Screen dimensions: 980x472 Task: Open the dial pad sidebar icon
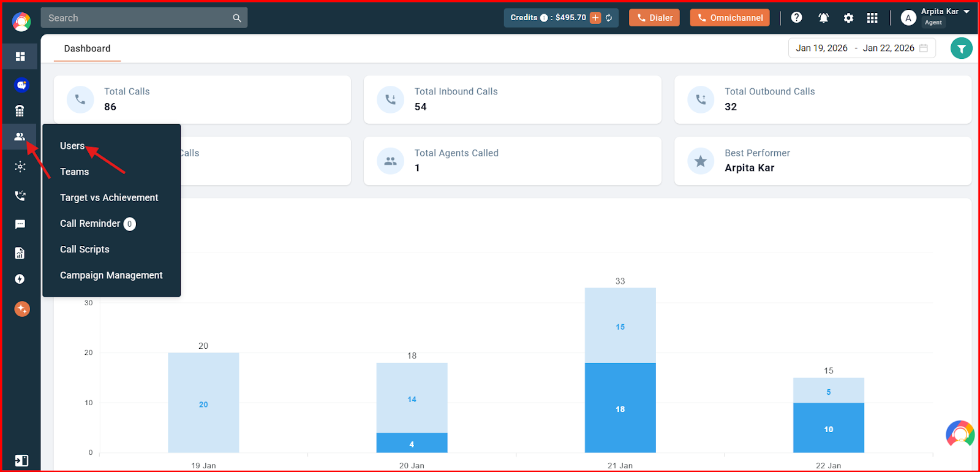20,111
